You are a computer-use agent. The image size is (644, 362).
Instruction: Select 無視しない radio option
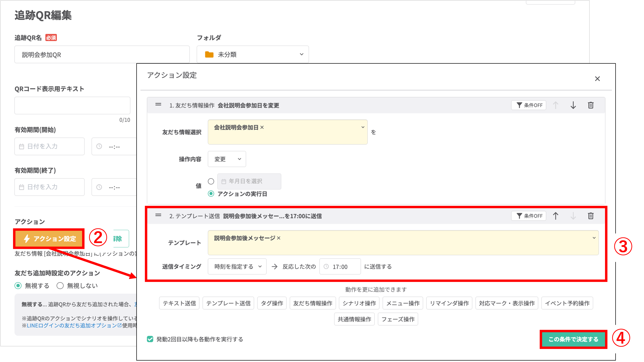[x=60, y=286]
